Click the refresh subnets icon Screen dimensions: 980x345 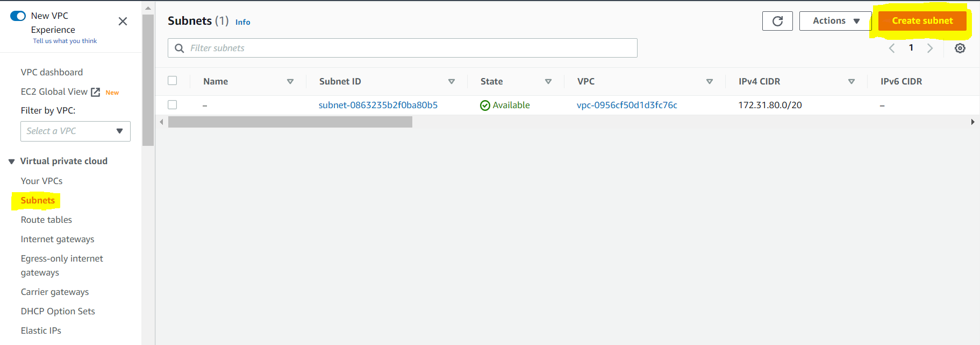click(x=777, y=20)
